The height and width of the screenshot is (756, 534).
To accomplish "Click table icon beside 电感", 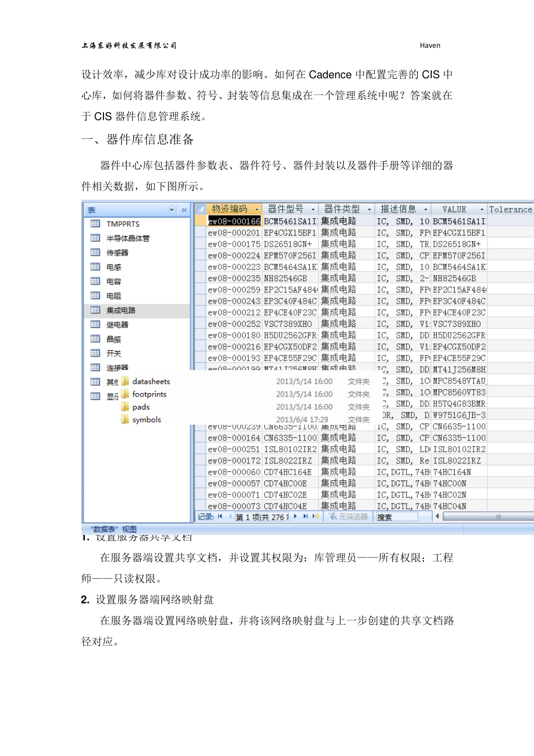I will pos(96,267).
